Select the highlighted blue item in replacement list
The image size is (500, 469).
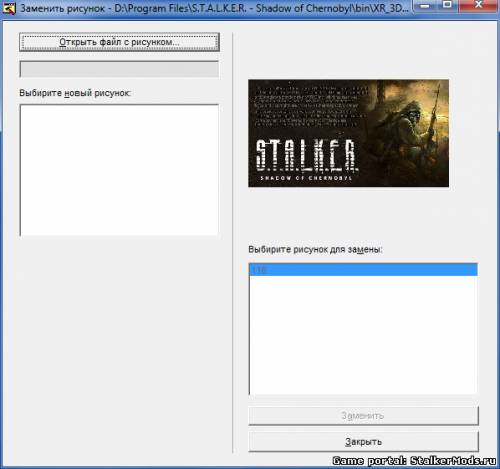click(363, 270)
